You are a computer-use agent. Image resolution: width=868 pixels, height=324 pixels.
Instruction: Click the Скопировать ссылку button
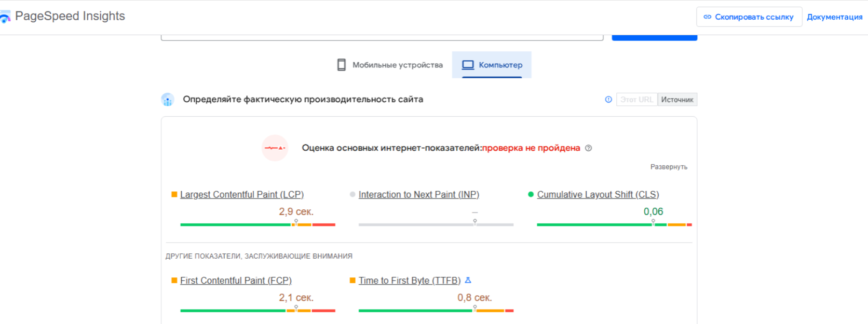tap(749, 17)
